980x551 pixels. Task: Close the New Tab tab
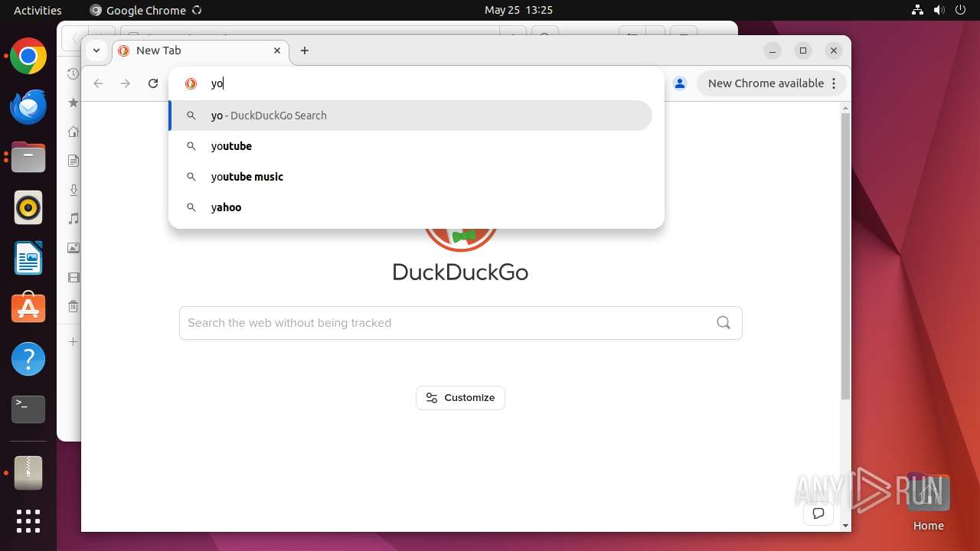(x=277, y=51)
